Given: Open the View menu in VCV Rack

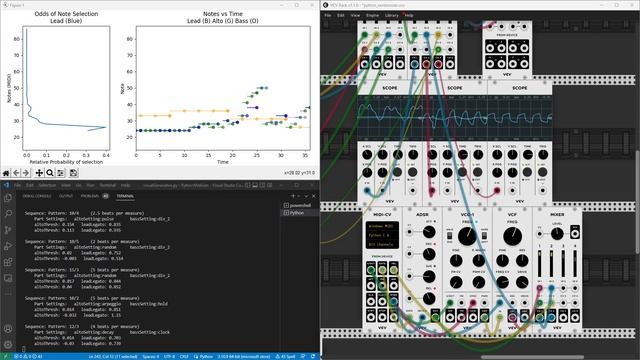Looking at the screenshot, I should 356,16.
